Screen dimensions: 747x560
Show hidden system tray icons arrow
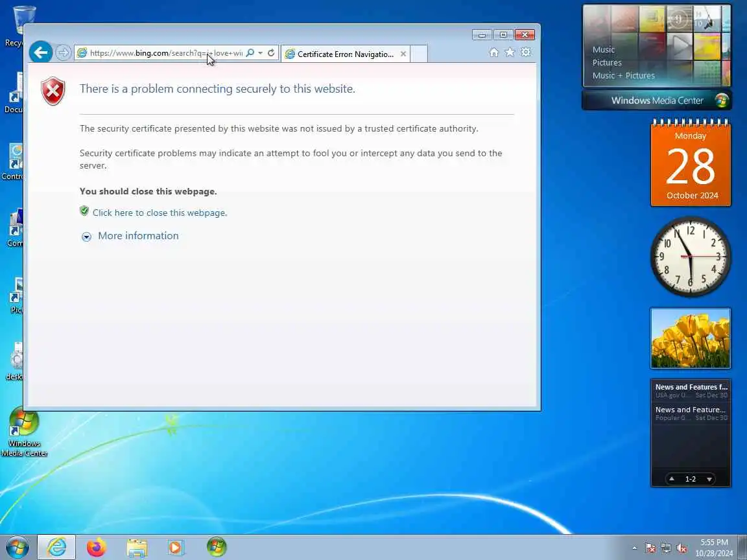point(634,548)
